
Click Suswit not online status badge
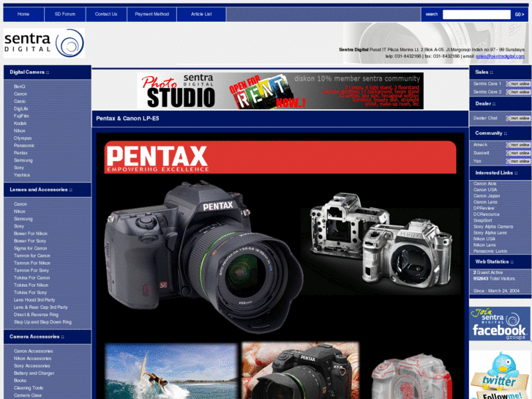(518, 153)
